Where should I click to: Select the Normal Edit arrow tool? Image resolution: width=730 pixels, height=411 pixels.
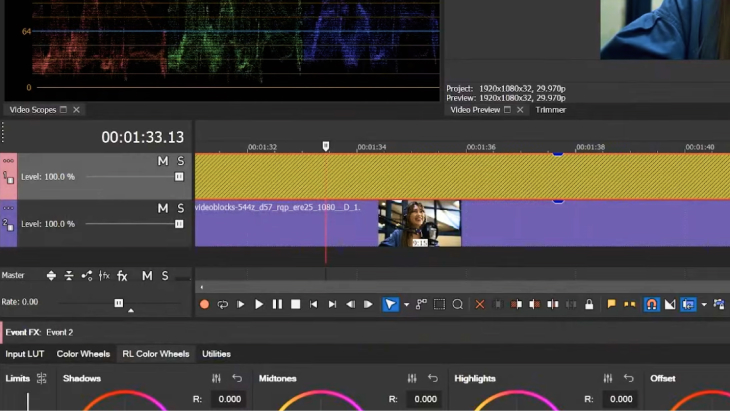click(x=390, y=304)
